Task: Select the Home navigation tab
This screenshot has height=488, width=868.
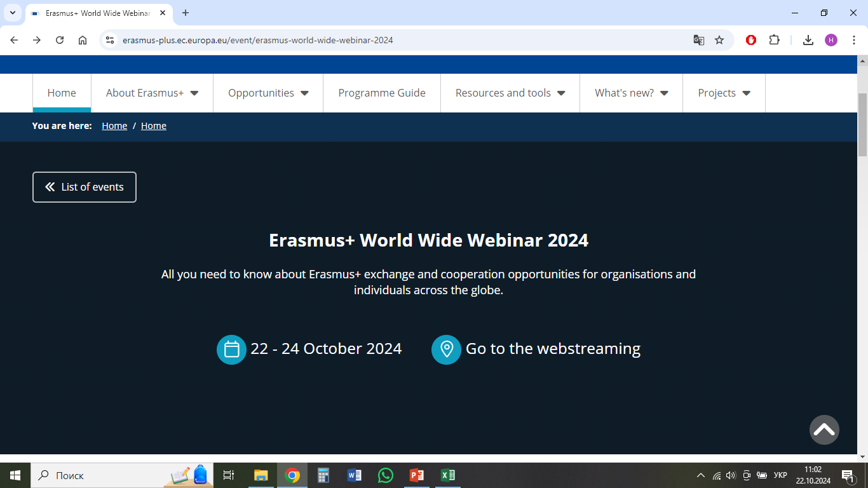Action: click(x=62, y=93)
